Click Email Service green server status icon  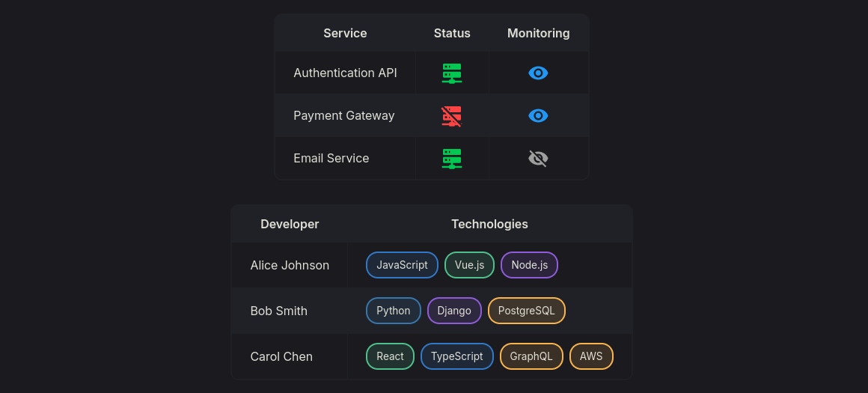(451, 158)
